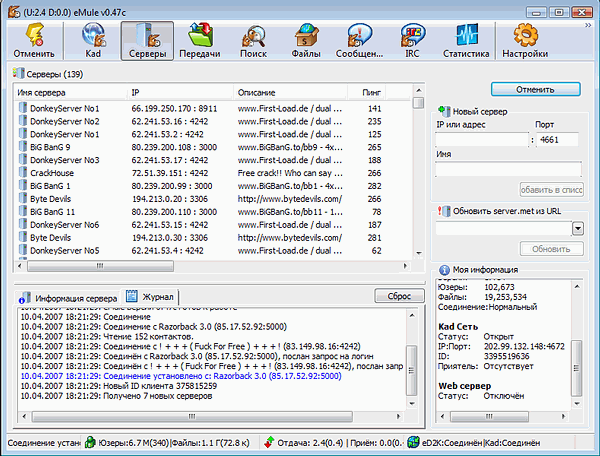Click eMule title bar mule icon

click(x=14, y=12)
